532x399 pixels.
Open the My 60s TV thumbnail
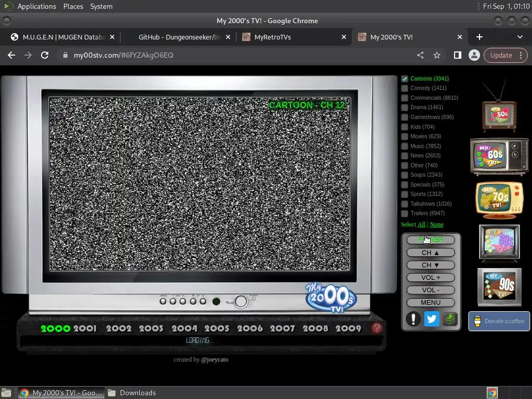(x=499, y=156)
